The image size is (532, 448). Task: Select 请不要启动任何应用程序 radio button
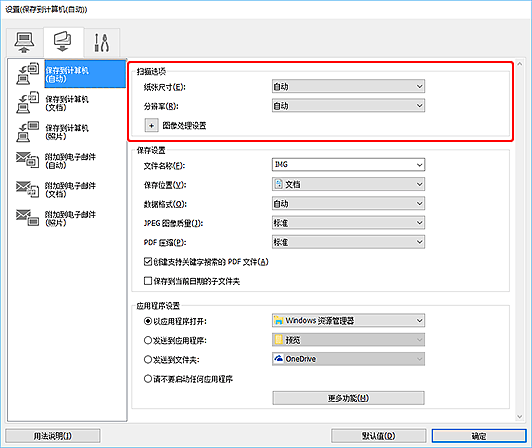tap(148, 379)
